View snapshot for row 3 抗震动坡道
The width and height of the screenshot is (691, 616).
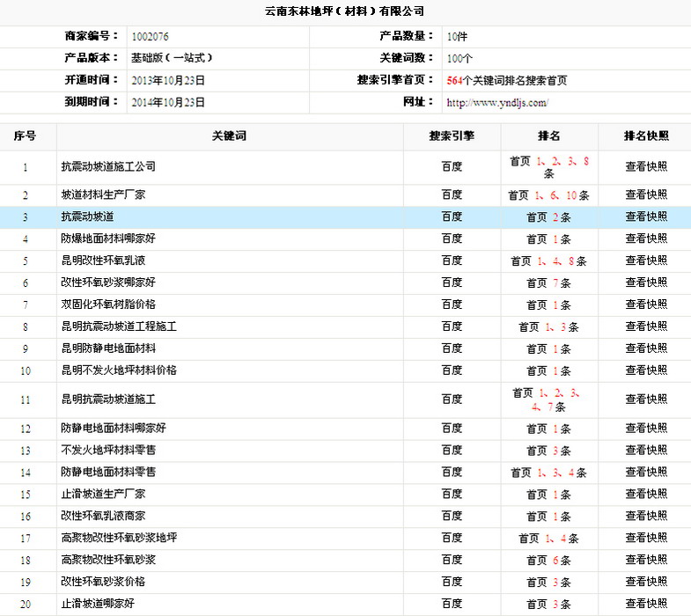(x=646, y=216)
